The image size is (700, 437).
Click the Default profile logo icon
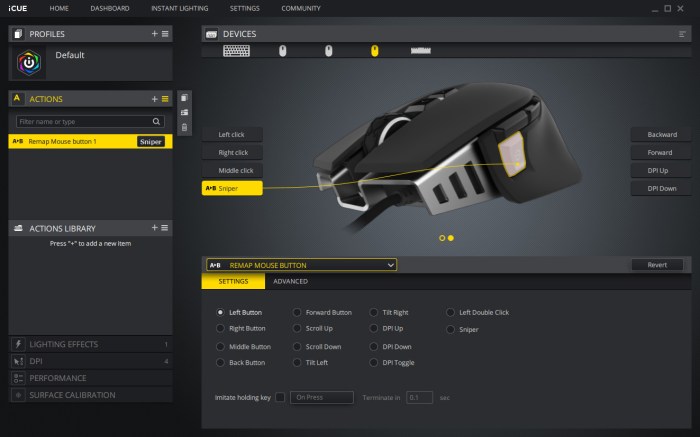coord(29,62)
